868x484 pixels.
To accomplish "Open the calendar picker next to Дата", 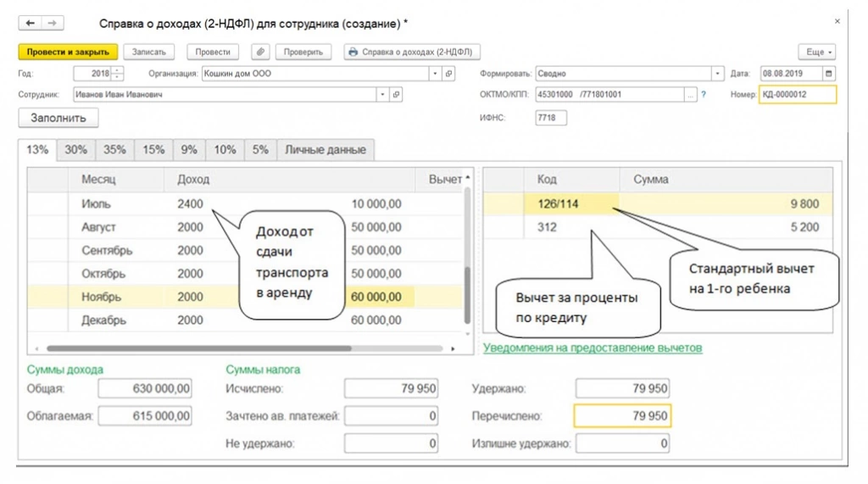I will click(829, 73).
